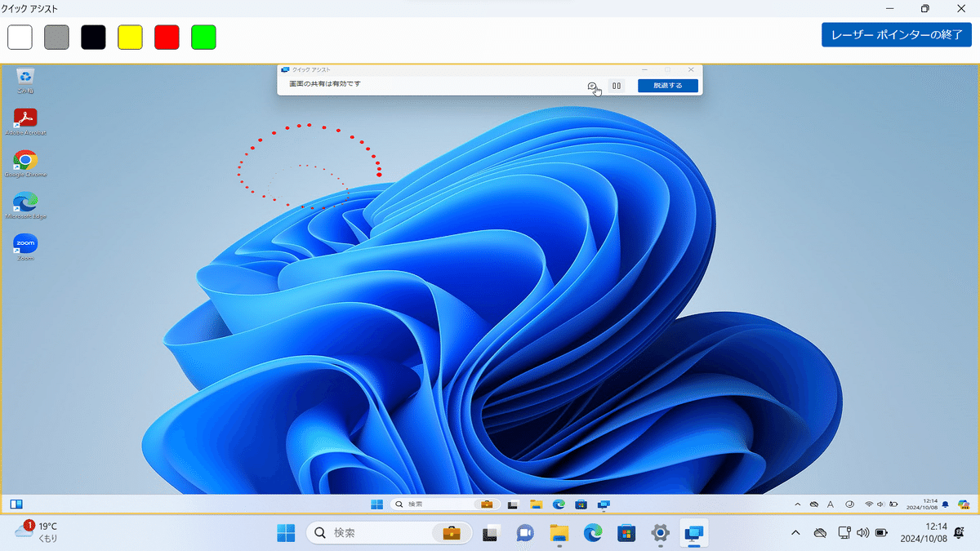Launch Microsoft Edge from the local taskbar
Screen dimensions: 980x551
pyautogui.click(x=593, y=533)
